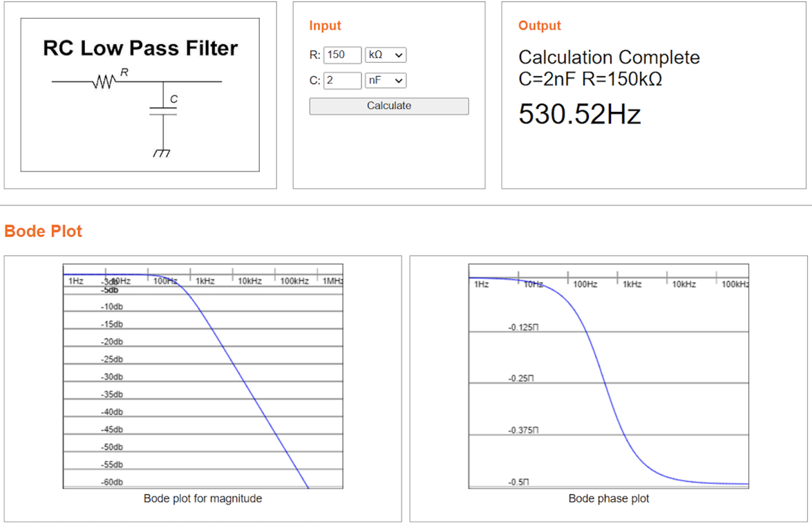This screenshot has height=526, width=812.
Task: Open the capacitance unit nF dropdown
Action: (x=386, y=80)
